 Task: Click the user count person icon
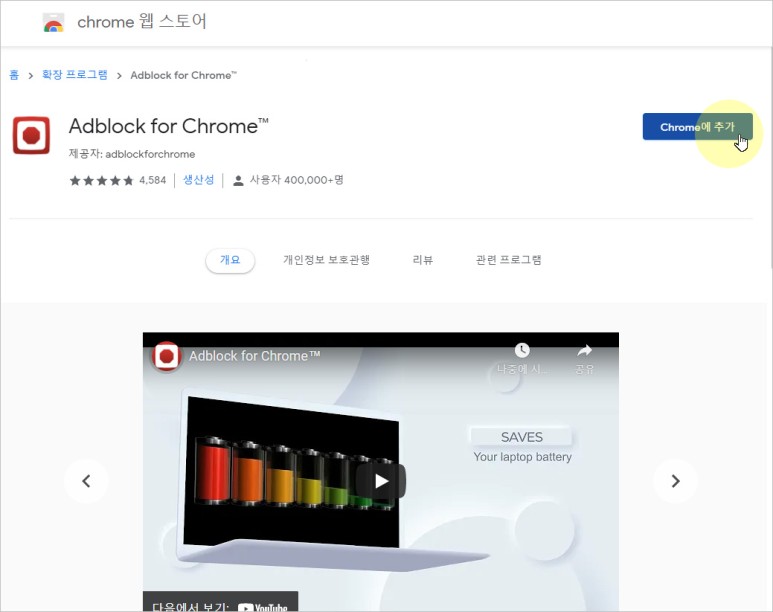(238, 180)
